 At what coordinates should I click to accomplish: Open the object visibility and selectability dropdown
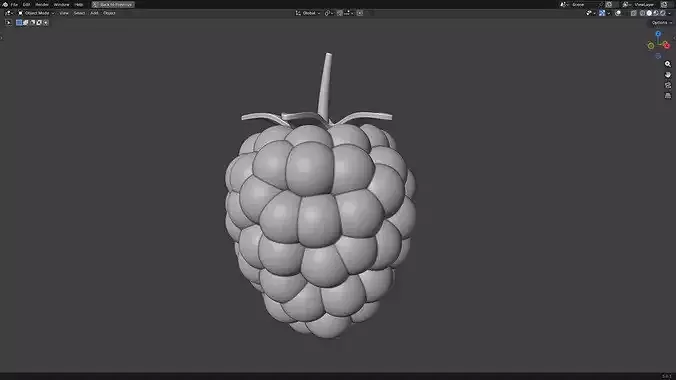tap(590, 13)
